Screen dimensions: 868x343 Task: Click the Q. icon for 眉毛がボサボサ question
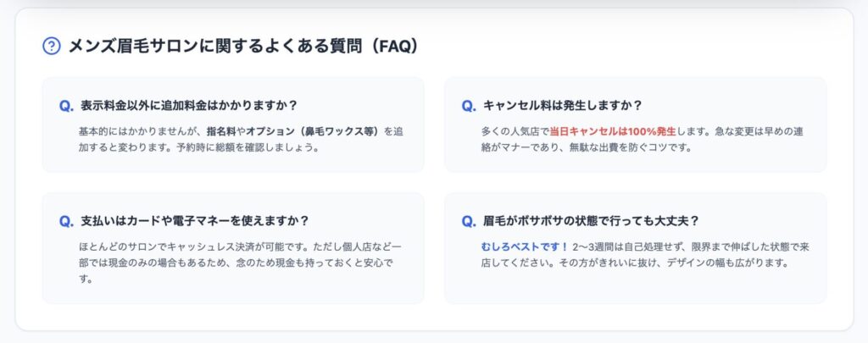pyautogui.click(x=469, y=221)
